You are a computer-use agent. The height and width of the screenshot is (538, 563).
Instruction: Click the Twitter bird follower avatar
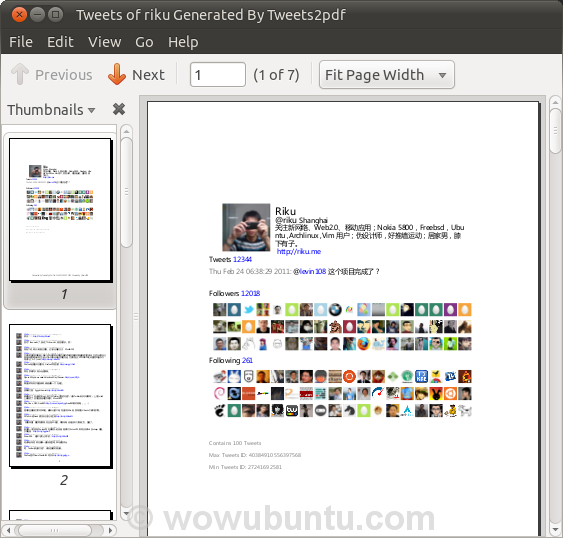click(248, 309)
